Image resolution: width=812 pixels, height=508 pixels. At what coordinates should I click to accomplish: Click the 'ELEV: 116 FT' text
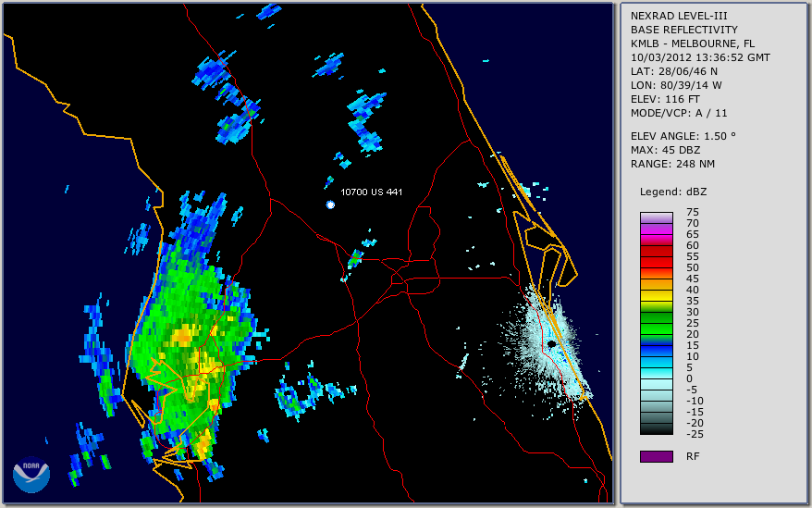point(665,99)
